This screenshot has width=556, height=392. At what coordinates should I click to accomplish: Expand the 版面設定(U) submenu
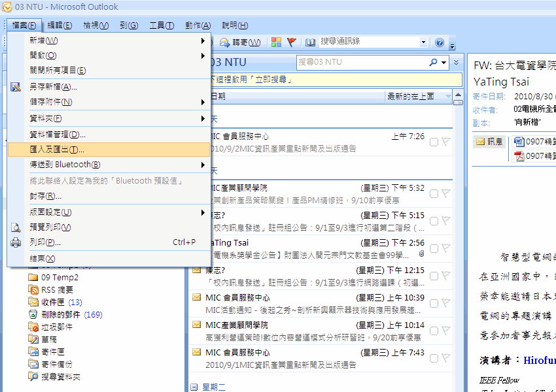(203, 212)
